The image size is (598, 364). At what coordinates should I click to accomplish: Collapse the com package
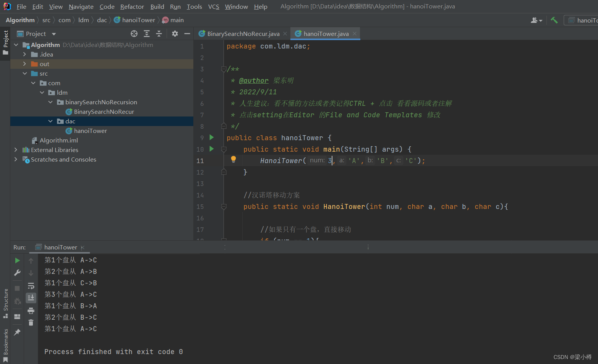(33, 83)
